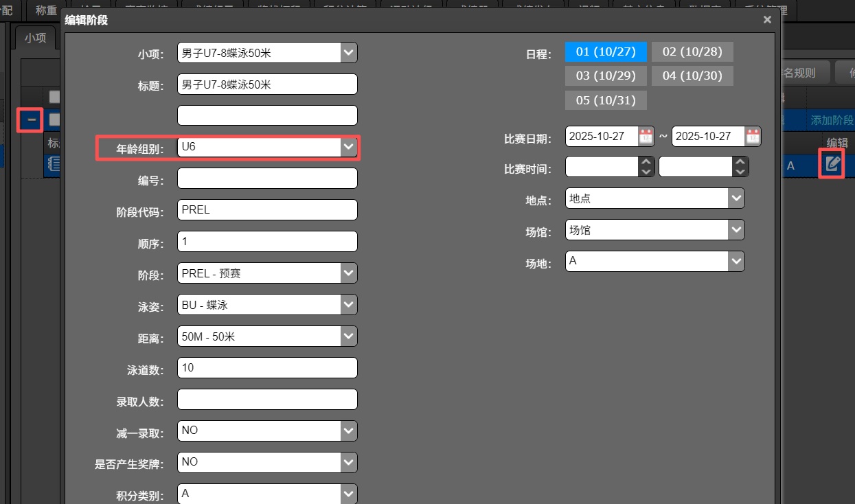Open the end date calendar picker

pos(753,136)
